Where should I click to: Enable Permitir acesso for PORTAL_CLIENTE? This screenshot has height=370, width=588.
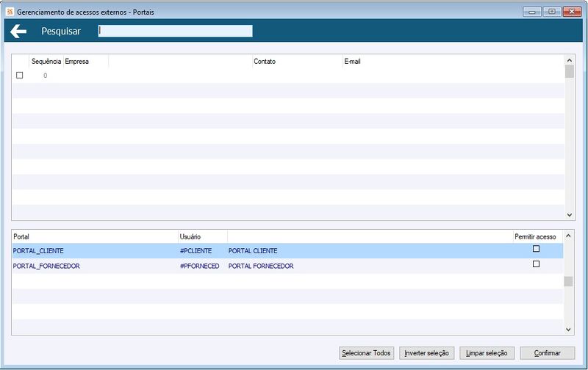tap(537, 249)
